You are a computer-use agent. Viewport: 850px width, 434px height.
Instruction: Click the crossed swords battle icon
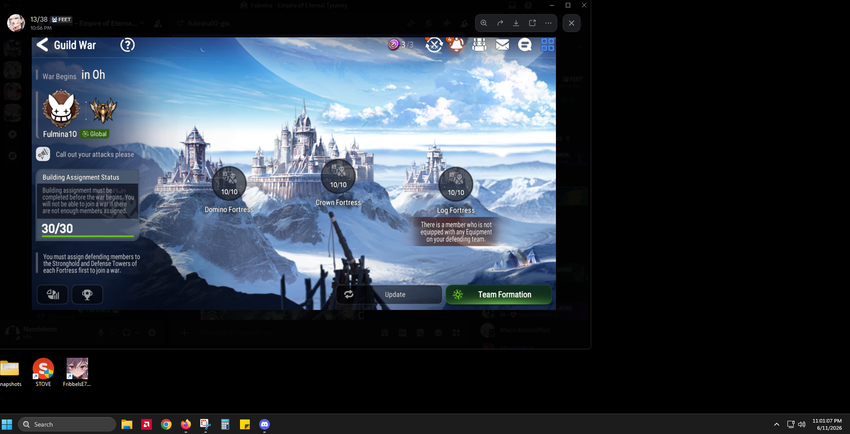click(434, 44)
